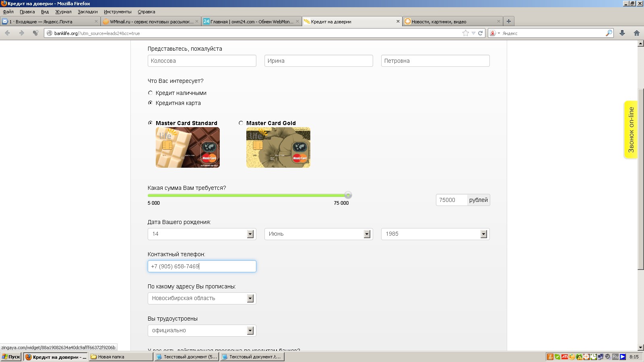Click the network connection tray icon
The width and height of the screenshot is (644, 362).
coord(601,357)
